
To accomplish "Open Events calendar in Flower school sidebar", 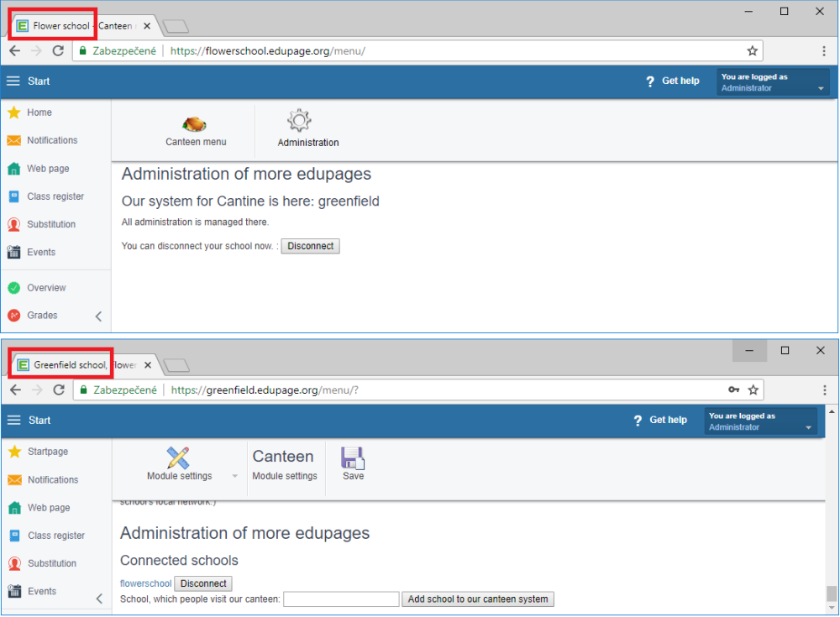I will coord(14,253).
